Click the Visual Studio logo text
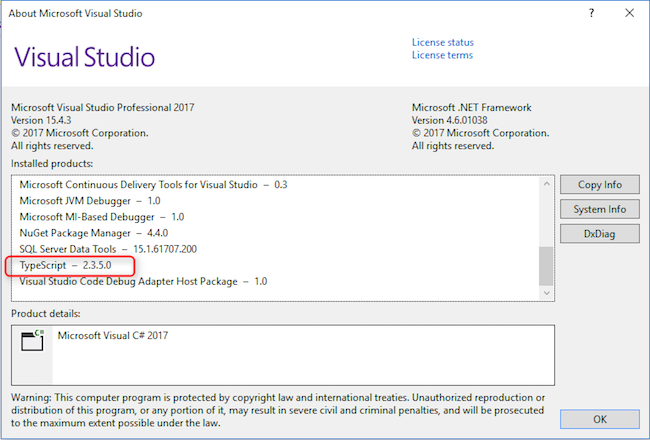The image size is (650, 440). [85, 57]
